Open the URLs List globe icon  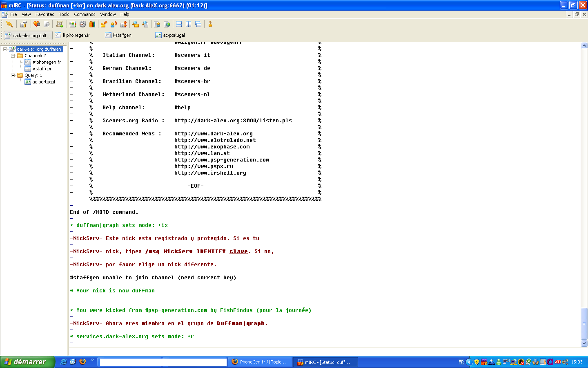167,24
